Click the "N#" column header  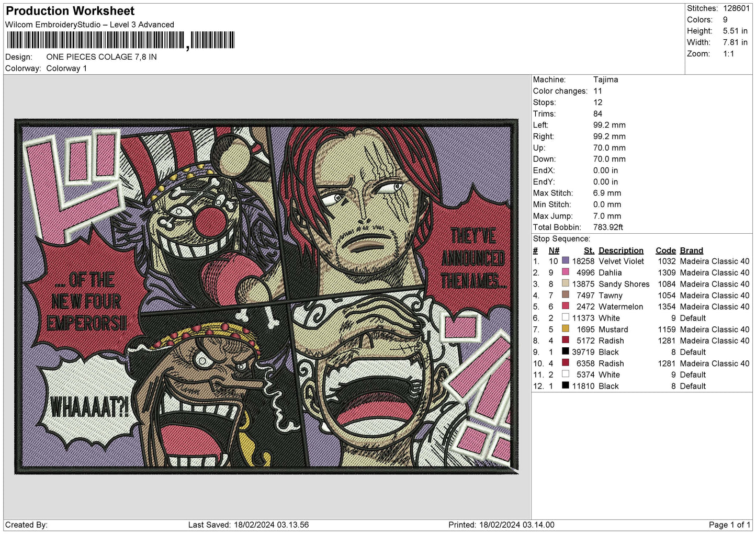(x=554, y=251)
